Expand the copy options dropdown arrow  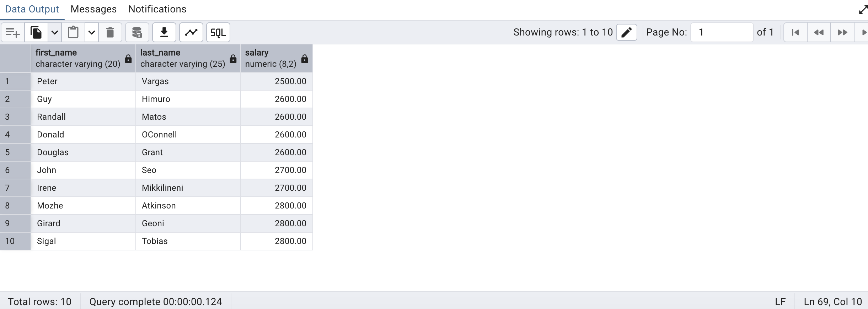click(x=54, y=33)
